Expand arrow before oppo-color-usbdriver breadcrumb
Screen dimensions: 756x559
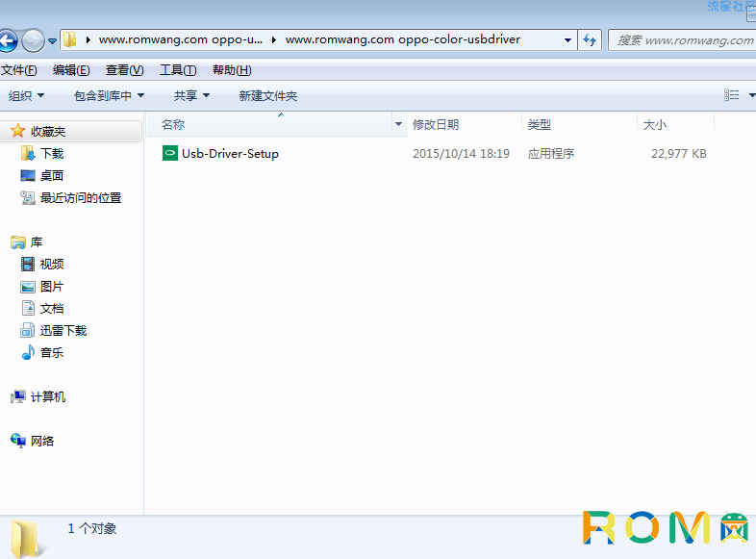pos(273,40)
